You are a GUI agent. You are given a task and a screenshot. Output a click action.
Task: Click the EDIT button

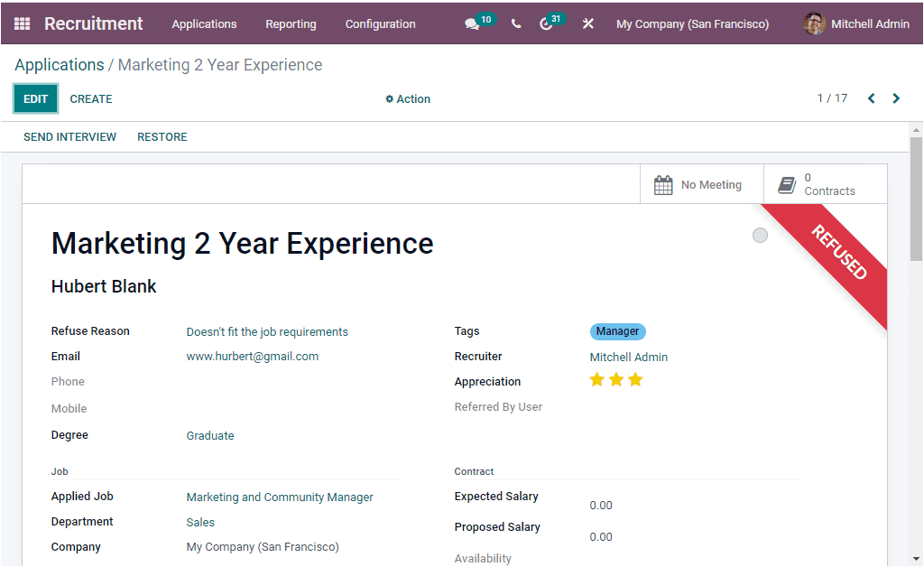(35, 98)
